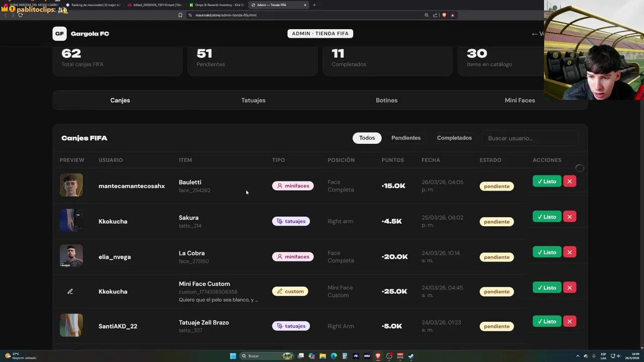644x362 pixels.
Task: Close the Admin — Tienda FIFA browser tab
Action: [305, 5]
